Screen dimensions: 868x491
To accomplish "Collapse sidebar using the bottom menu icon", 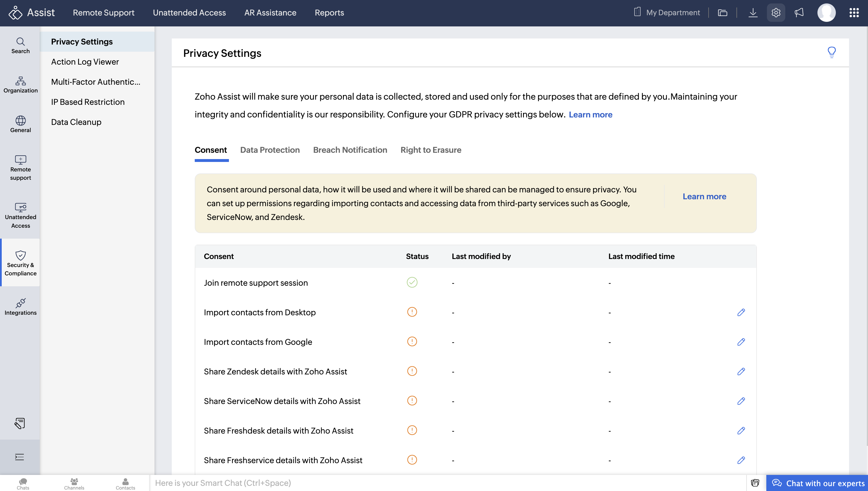I will point(20,457).
